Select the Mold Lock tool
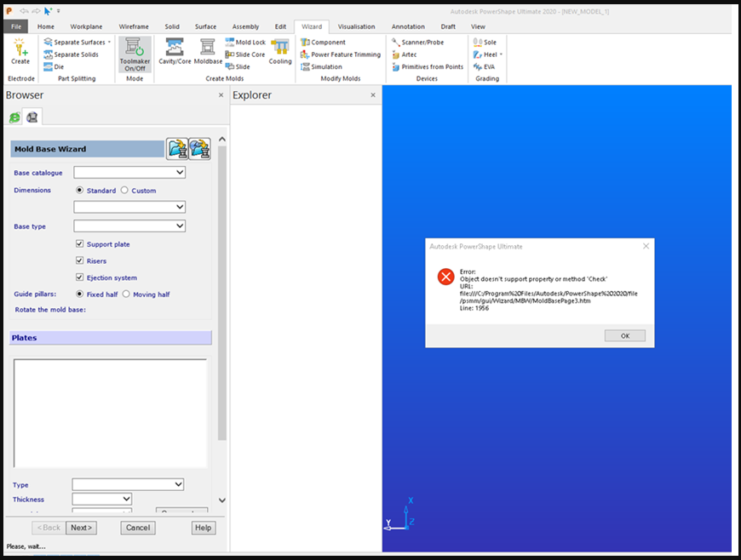 click(245, 42)
